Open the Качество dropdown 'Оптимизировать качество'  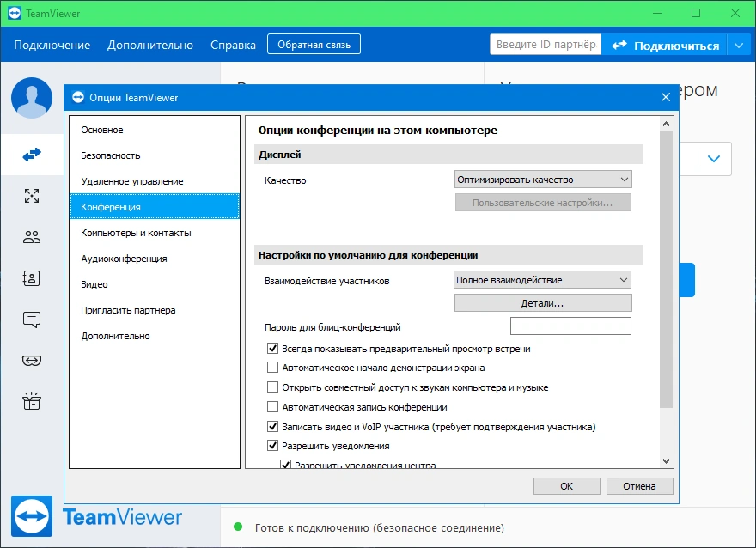tap(543, 180)
